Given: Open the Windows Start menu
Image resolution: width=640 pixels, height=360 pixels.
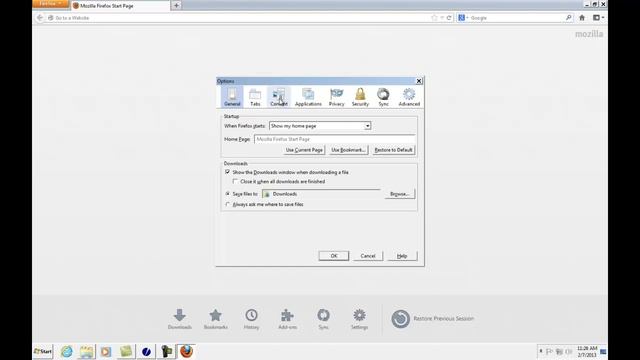Looking at the screenshot, I should [43, 351].
